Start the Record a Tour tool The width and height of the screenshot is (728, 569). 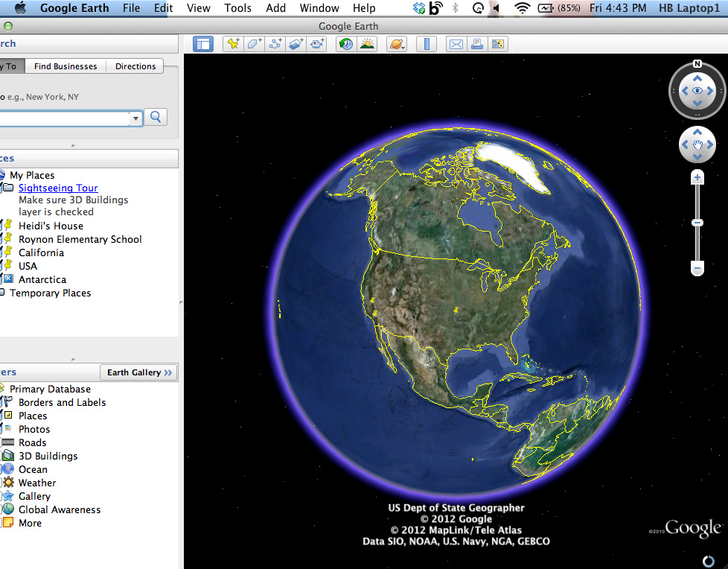[317, 44]
